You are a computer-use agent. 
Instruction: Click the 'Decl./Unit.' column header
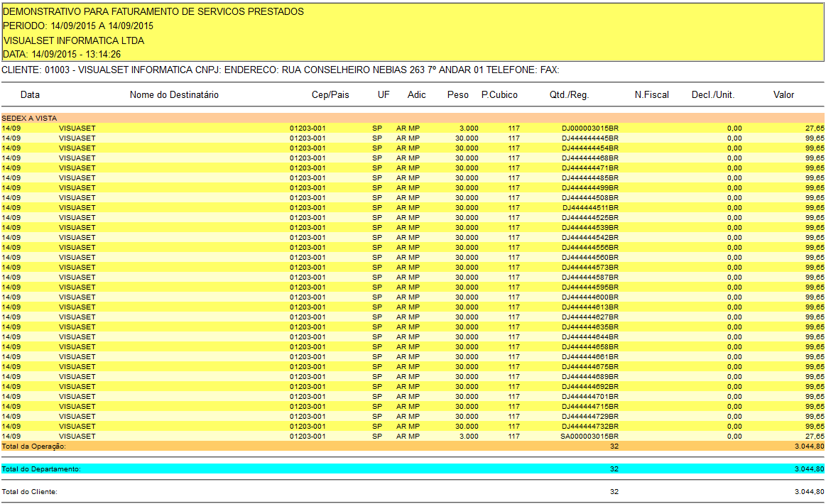coord(713,95)
